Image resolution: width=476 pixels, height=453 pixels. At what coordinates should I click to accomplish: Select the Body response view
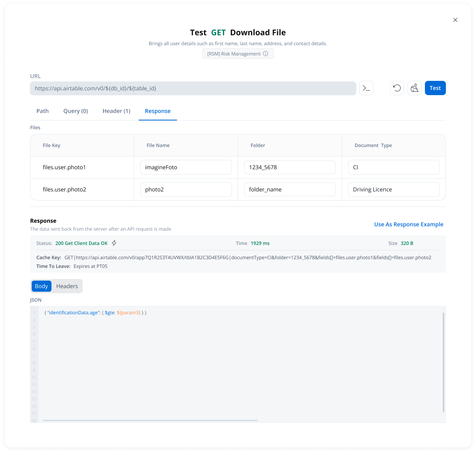pyautogui.click(x=42, y=286)
